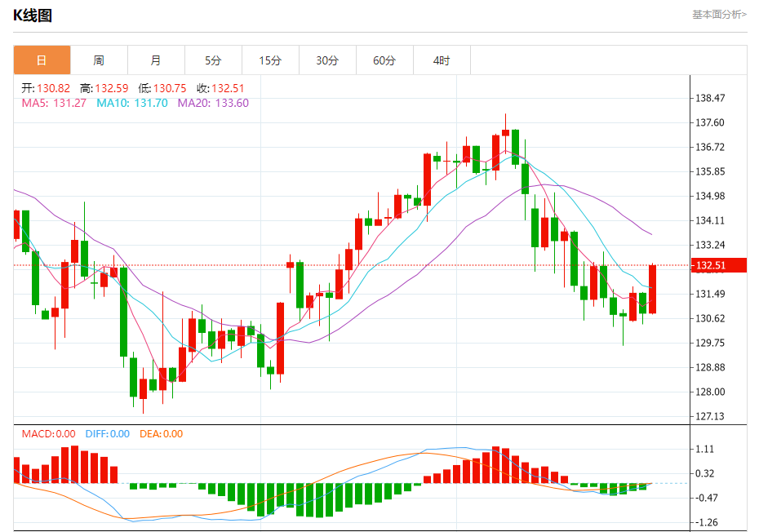The height and width of the screenshot is (532, 759).
Task: Switch to the 周 weekly tab
Action: pyautogui.click(x=99, y=60)
